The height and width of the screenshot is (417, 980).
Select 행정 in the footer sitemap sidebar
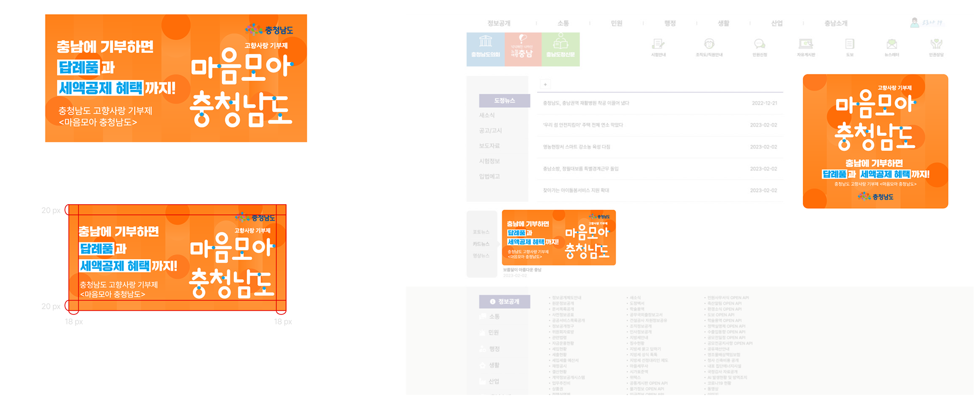pyautogui.click(x=494, y=349)
